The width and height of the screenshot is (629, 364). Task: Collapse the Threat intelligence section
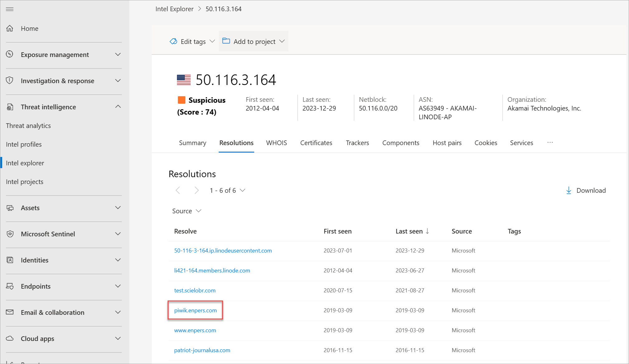click(x=118, y=107)
